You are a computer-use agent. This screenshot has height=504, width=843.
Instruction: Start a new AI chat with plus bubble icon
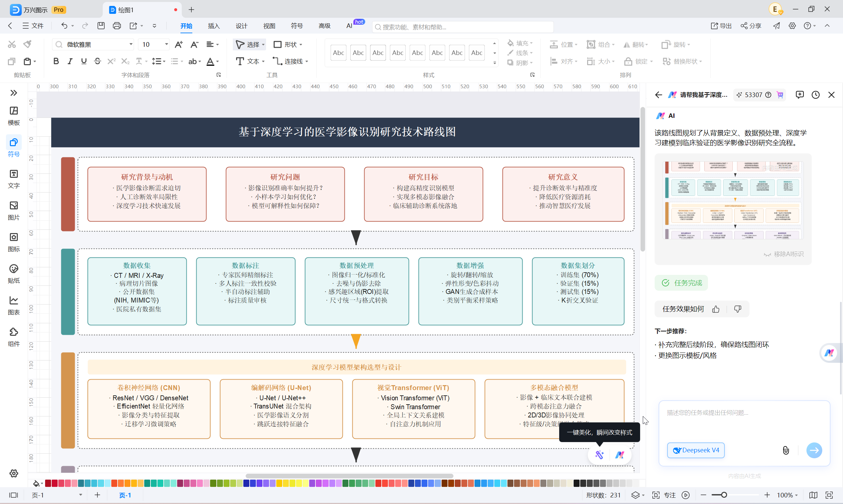click(800, 95)
